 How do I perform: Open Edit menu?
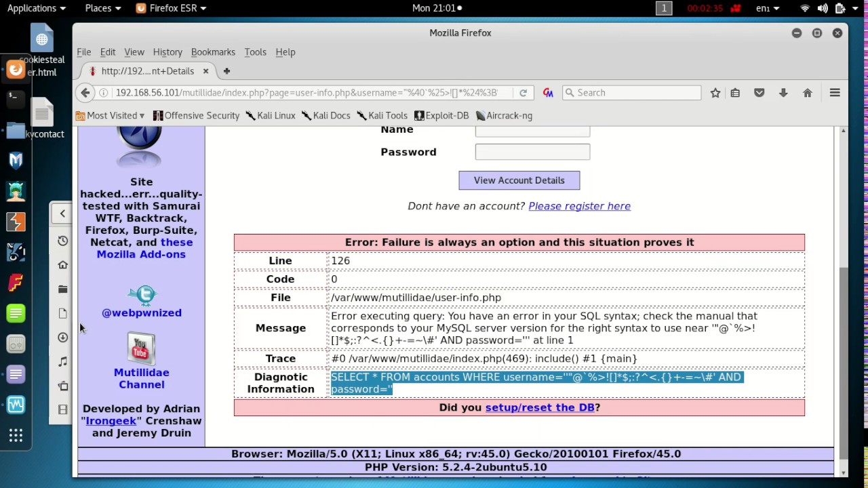pyautogui.click(x=108, y=52)
